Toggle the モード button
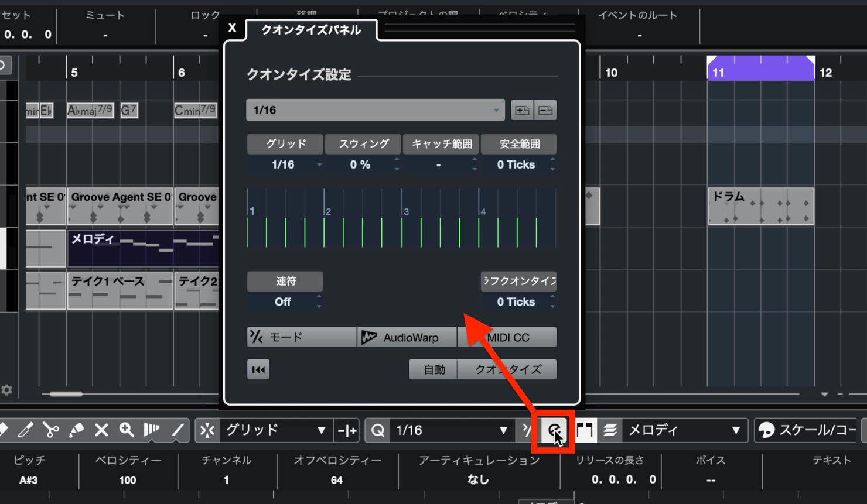 click(302, 337)
